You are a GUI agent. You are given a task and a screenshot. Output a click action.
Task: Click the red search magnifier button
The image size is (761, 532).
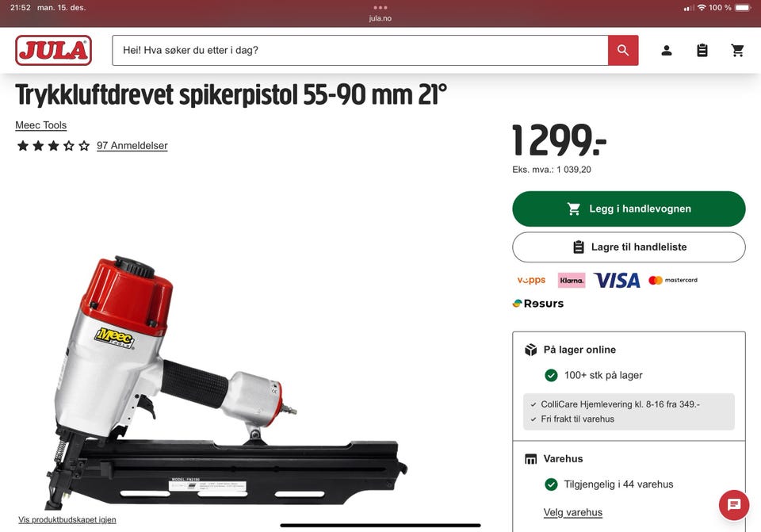click(623, 50)
